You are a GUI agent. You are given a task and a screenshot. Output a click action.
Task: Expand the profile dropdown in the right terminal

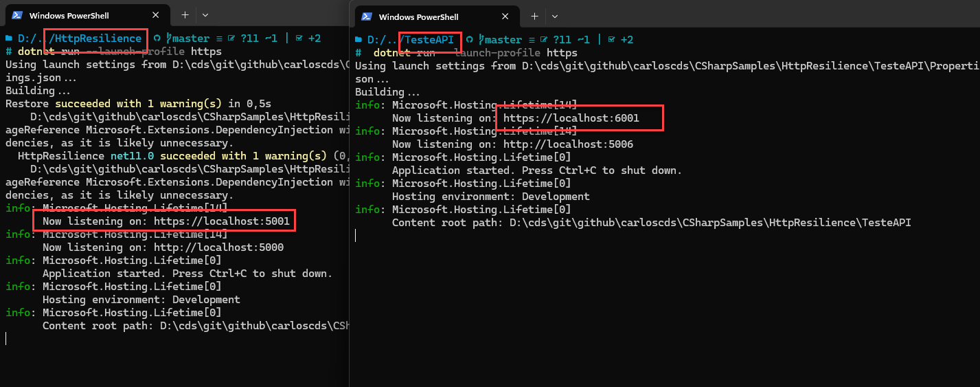pos(554,16)
